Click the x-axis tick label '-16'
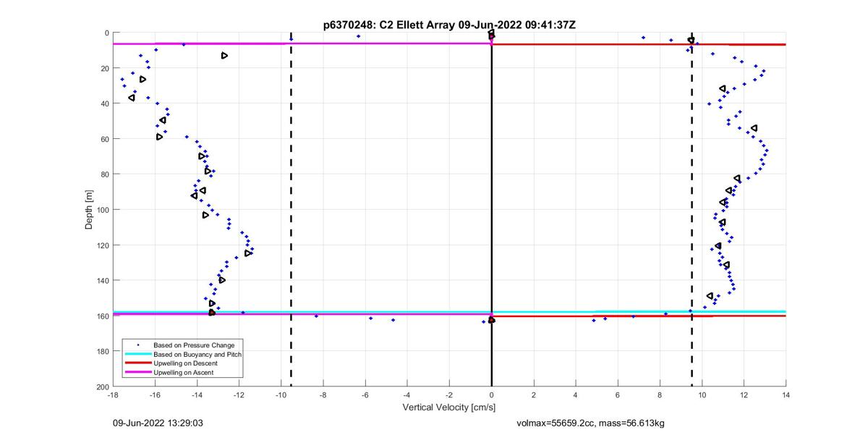868x435 pixels. pyautogui.click(x=155, y=396)
